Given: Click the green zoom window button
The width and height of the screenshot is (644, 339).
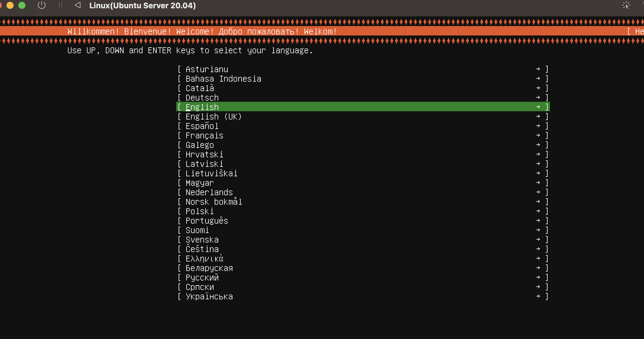Looking at the screenshot, I should point(22,5).
